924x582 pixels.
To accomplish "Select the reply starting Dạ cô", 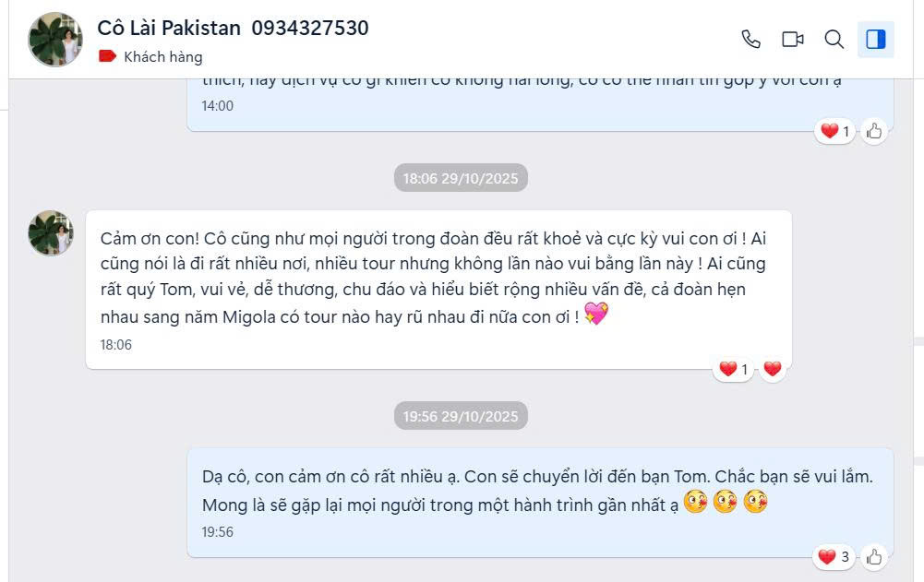I will [x=540, y=503].
